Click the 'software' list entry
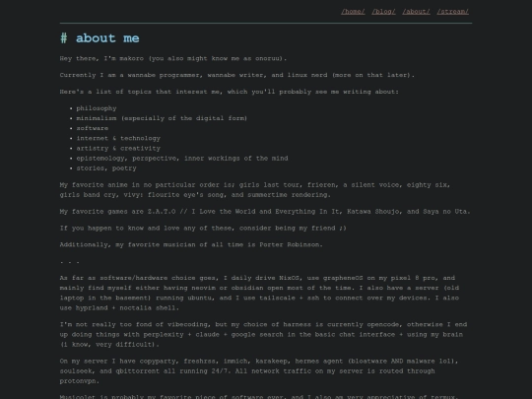Screen dimensions: 532x399 [x=93, y=128]
